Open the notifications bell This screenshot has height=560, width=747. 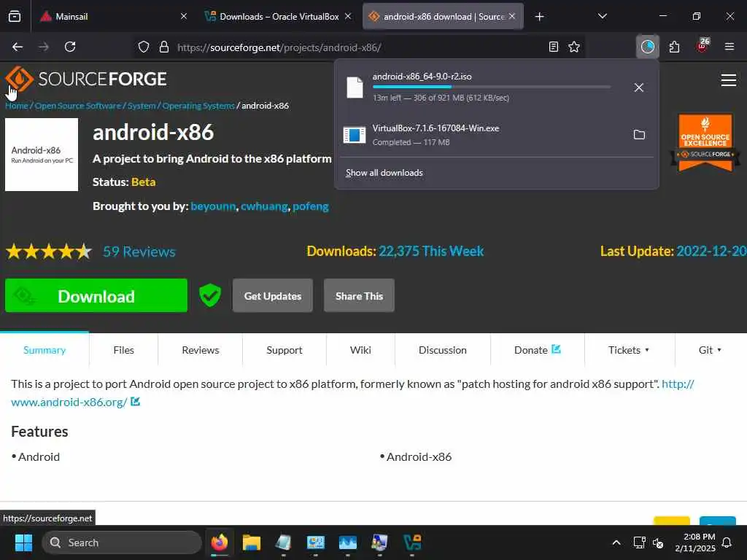[x=727, y=542]
